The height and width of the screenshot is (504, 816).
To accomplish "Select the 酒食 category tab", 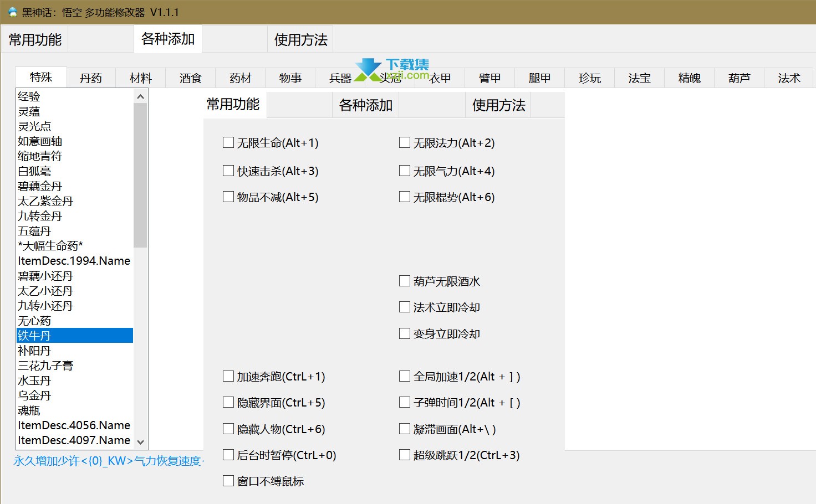I will point(191,78).
